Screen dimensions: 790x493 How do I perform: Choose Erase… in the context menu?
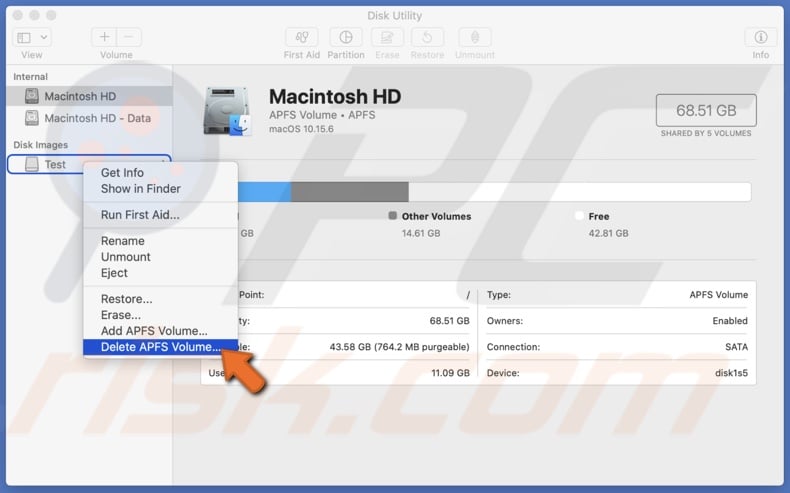pos(160,315)
